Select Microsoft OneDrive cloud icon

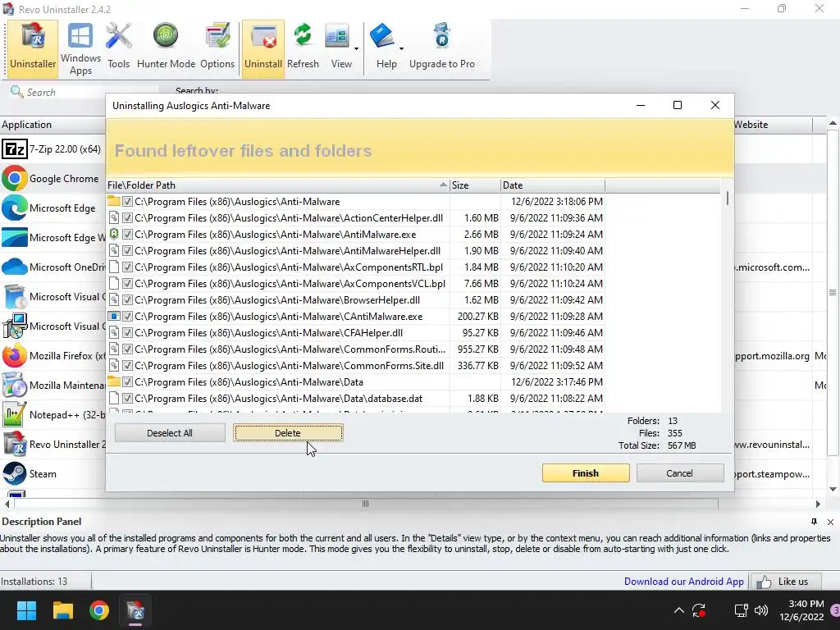pyautogui.click(x=15, y=267)
